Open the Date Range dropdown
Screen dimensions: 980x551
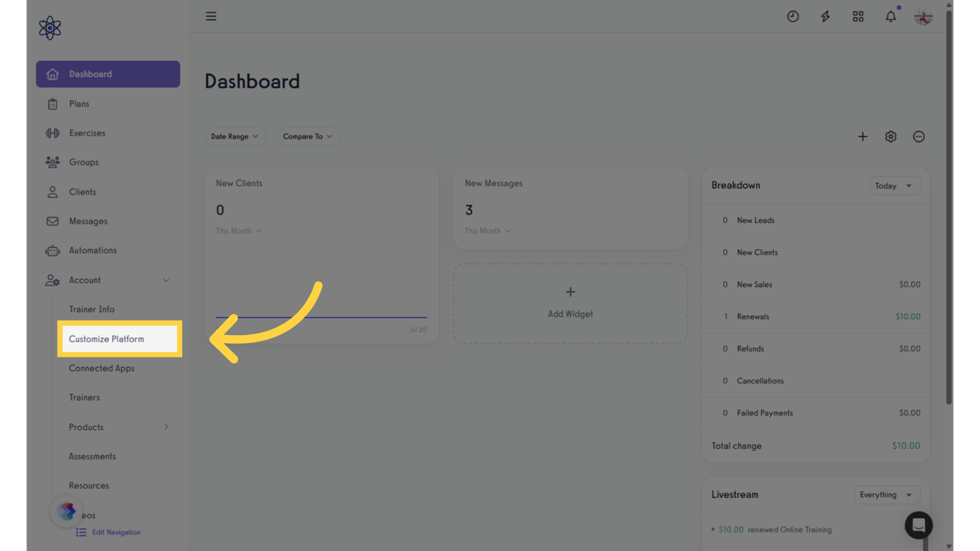coord(235,136)
